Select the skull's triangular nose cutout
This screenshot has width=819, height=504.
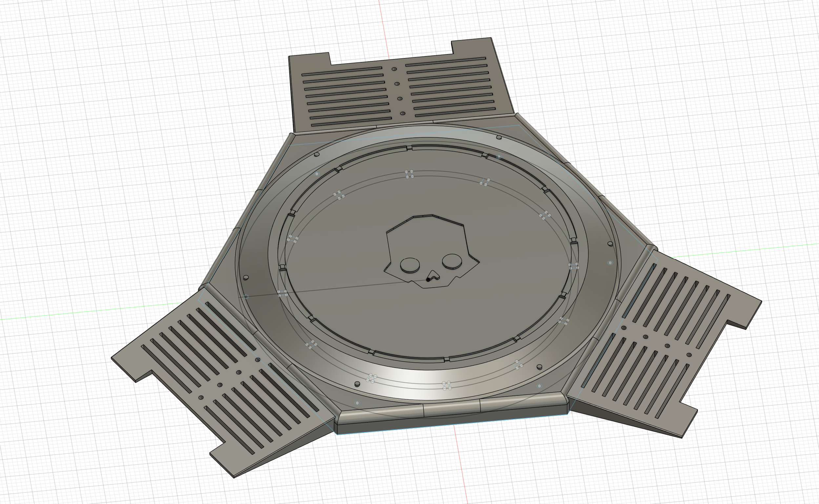point(434,275)
